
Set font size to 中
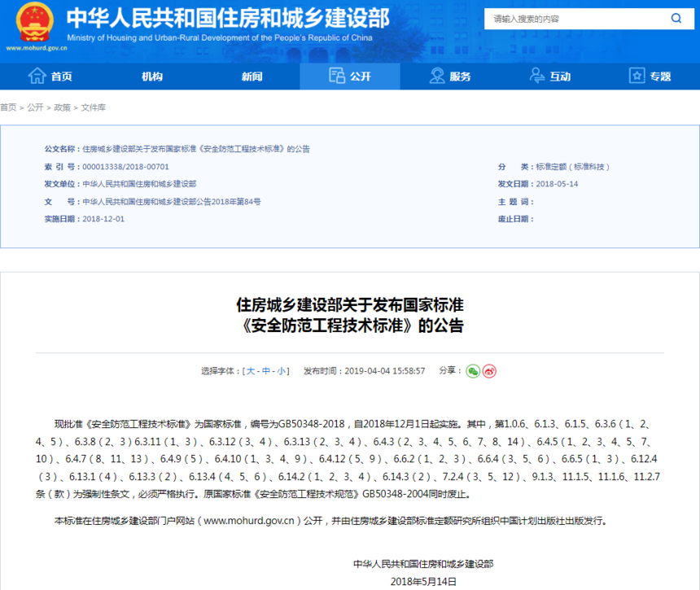266,371
